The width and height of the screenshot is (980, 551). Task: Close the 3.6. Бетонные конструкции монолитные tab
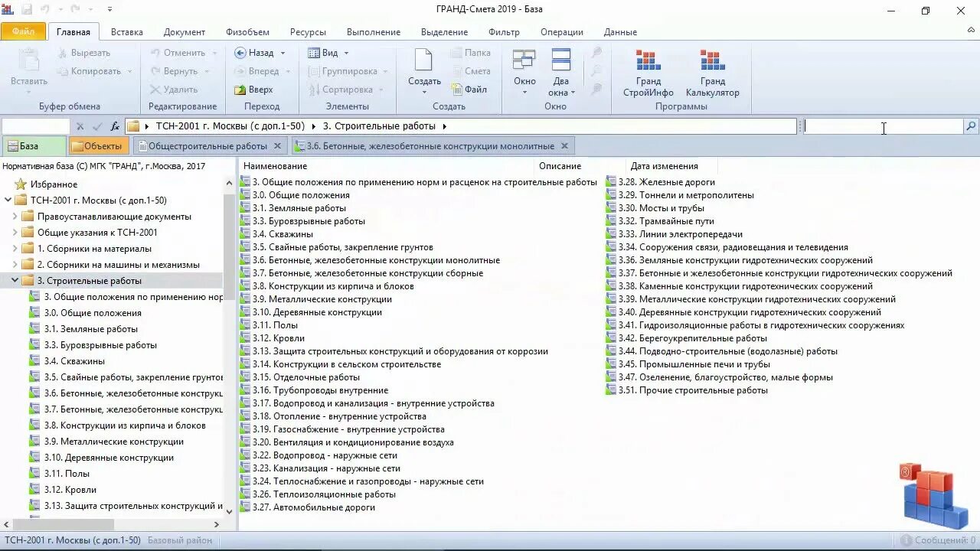click(564, 146)
